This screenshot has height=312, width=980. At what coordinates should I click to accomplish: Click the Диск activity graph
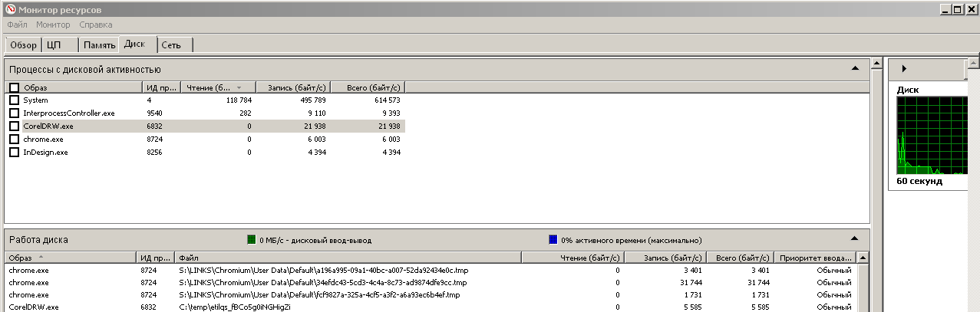point(932,136)
